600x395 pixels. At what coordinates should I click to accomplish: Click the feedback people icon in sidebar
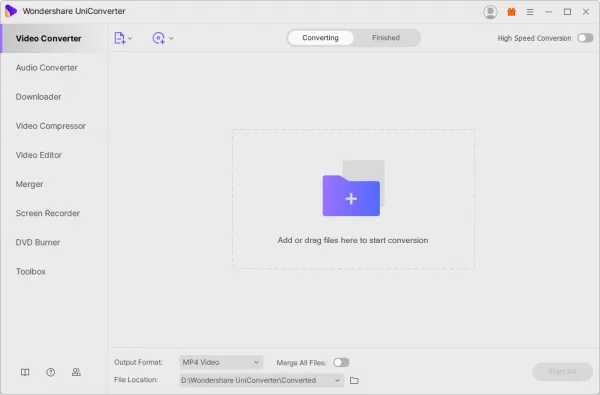(x=76, y=372)
